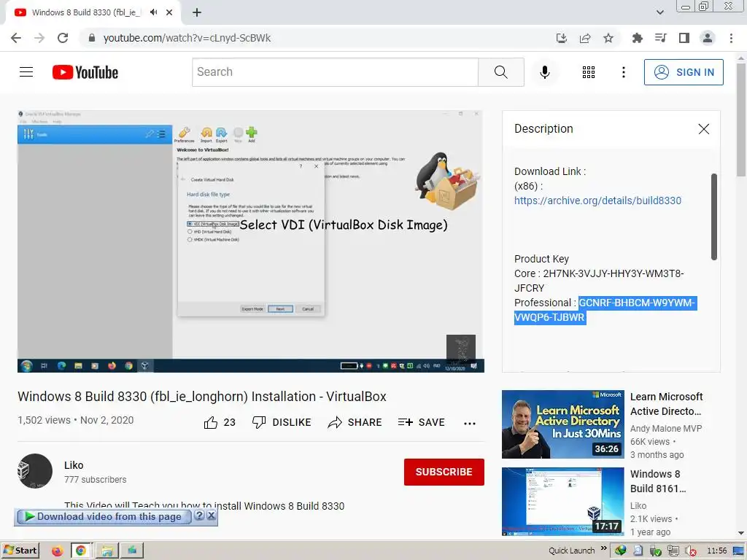Click the search magnifier button
Screen dimensions: 747x560
tap(500, 72)
